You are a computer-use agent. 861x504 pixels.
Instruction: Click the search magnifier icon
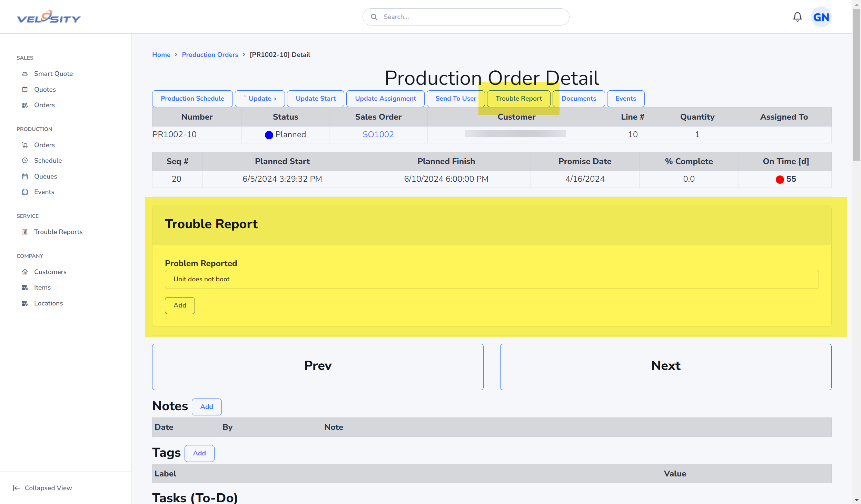[374, 17]
